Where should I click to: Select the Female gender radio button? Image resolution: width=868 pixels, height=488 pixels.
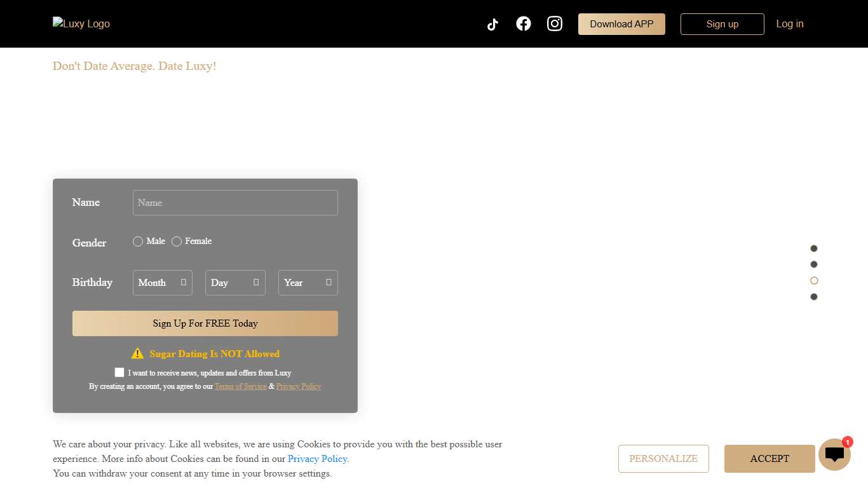177,241
